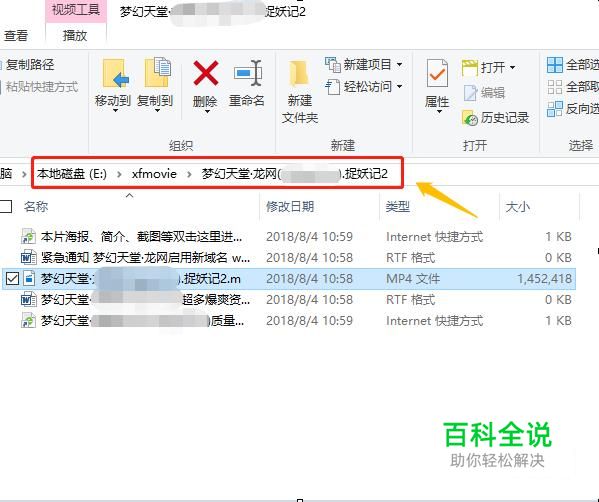Click the red X Delete icon
This screenshot has height=502, width=599.
[x=206, y=73]
